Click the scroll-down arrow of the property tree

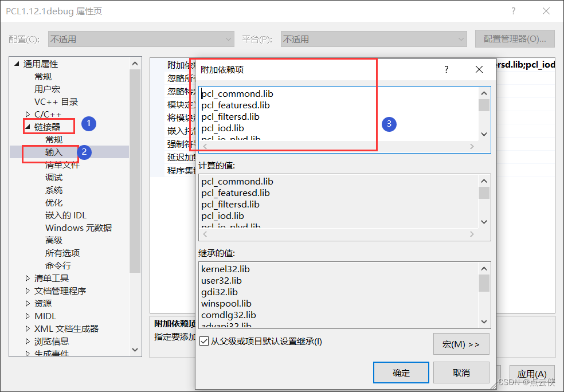(135, 350)
